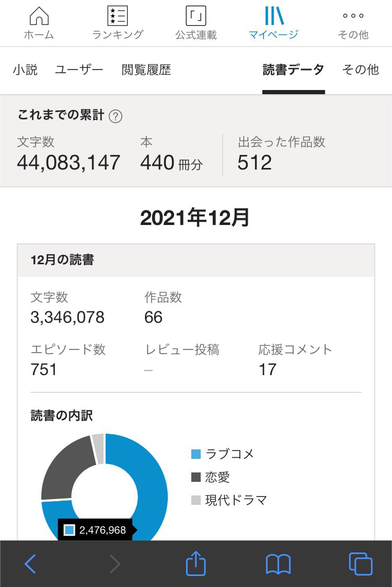Tap the Home (ホーム) icon
This screenshot has height=587, width=392.
tap(39, 17)
